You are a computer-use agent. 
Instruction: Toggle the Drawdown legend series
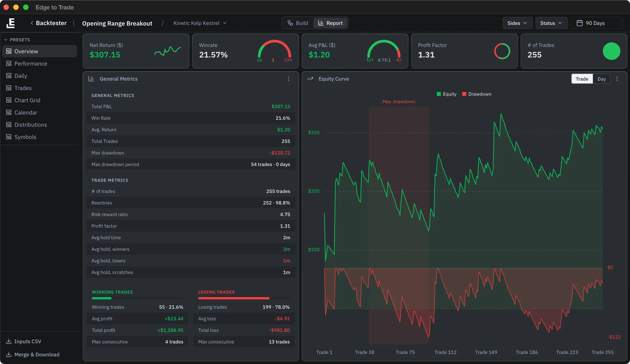477,94
